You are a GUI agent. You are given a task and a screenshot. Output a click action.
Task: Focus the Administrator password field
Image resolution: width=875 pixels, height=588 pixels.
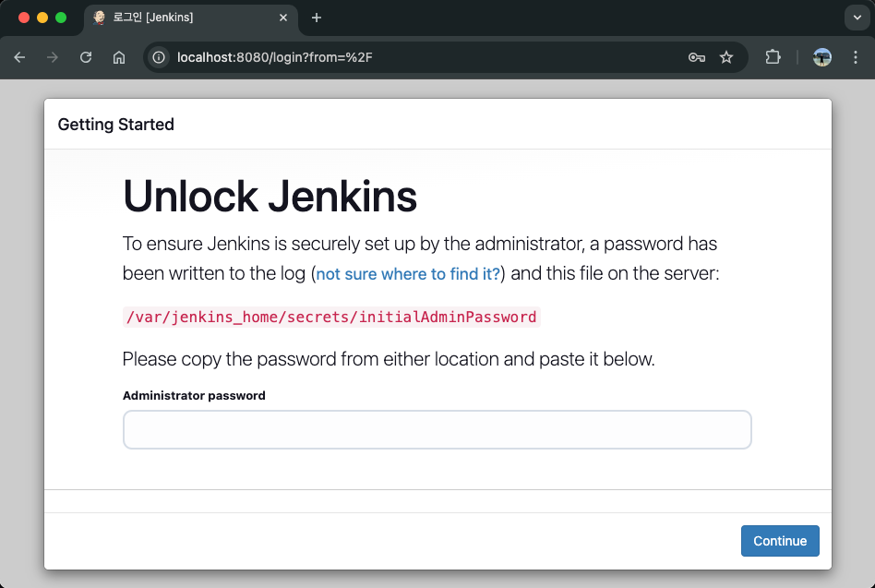(437, 429)
